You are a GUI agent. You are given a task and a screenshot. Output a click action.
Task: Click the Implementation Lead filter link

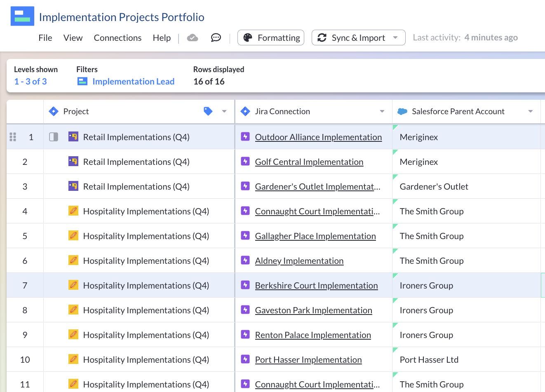[x=132, y=81]
